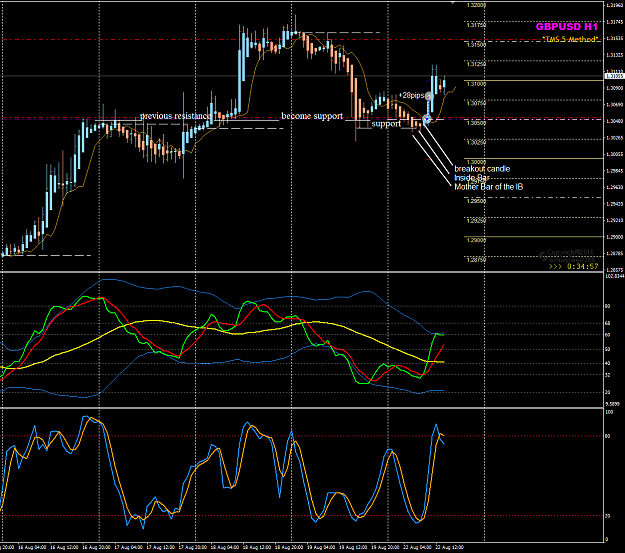Screen dimensions: 625x553
Task: Click the 1.31000 yellow level label
Action: coord(476,84)
